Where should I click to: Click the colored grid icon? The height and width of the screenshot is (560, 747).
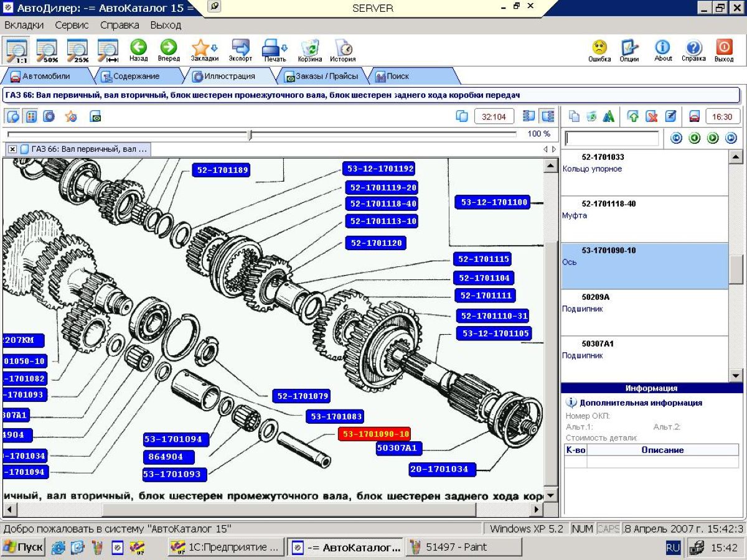(31, 116)
